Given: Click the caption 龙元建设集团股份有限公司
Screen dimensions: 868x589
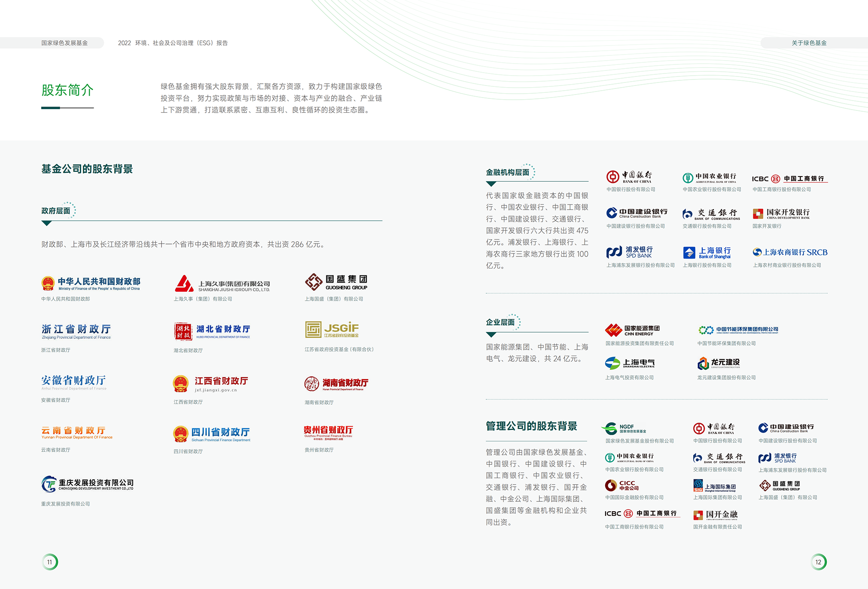Looking at the screenshot, I should pos(726,378).
